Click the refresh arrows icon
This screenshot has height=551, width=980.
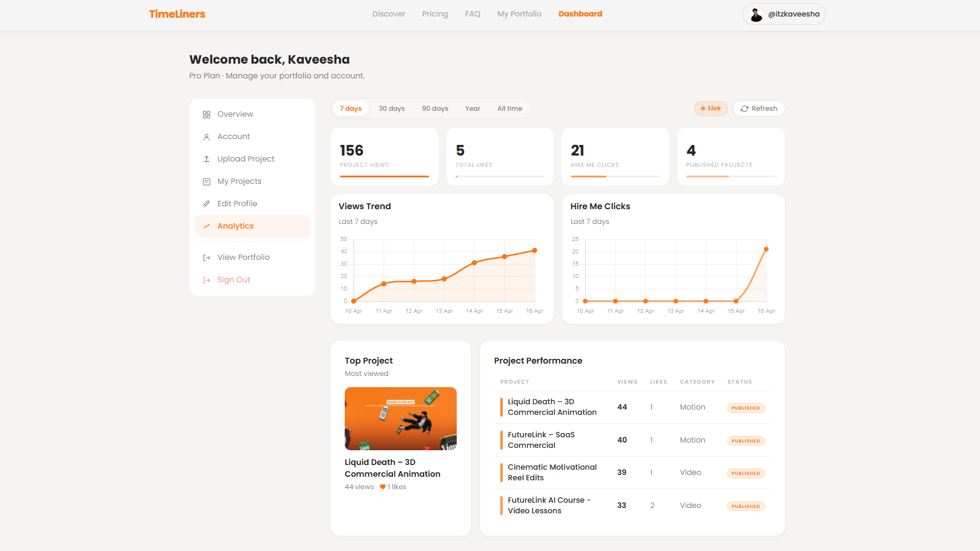tap(744, 108)
